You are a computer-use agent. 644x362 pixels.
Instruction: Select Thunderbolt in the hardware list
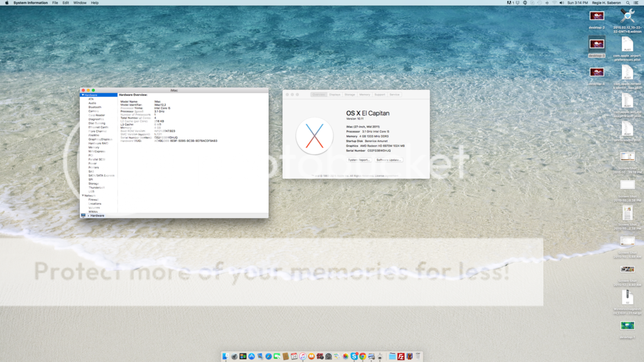point(96,187)
